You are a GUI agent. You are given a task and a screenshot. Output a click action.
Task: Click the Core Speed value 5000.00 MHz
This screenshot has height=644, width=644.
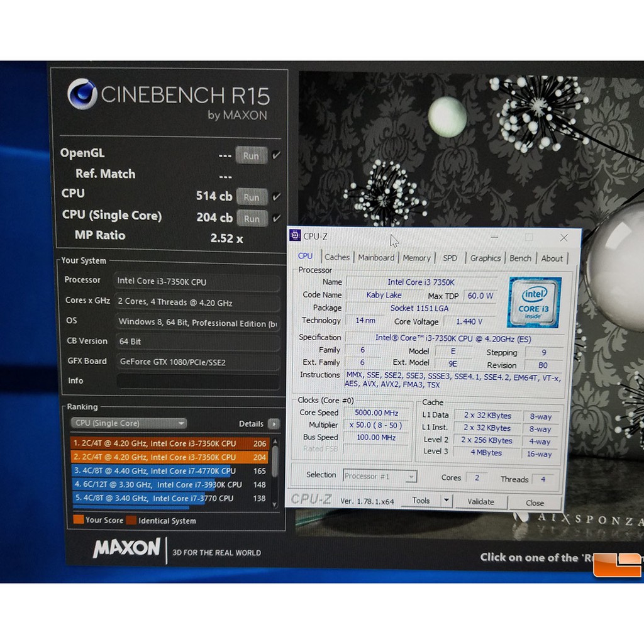tap(376, 413)
